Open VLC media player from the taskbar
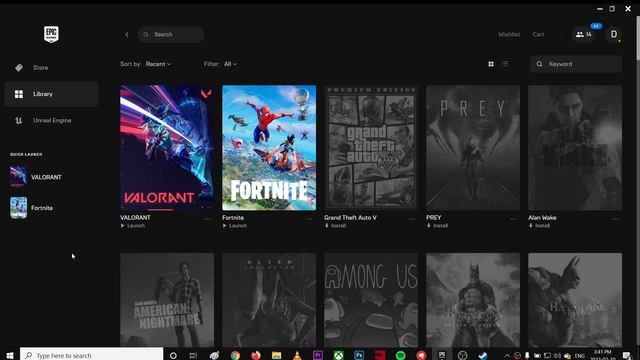Screen dimensions: 640x360 pos(297,356)
